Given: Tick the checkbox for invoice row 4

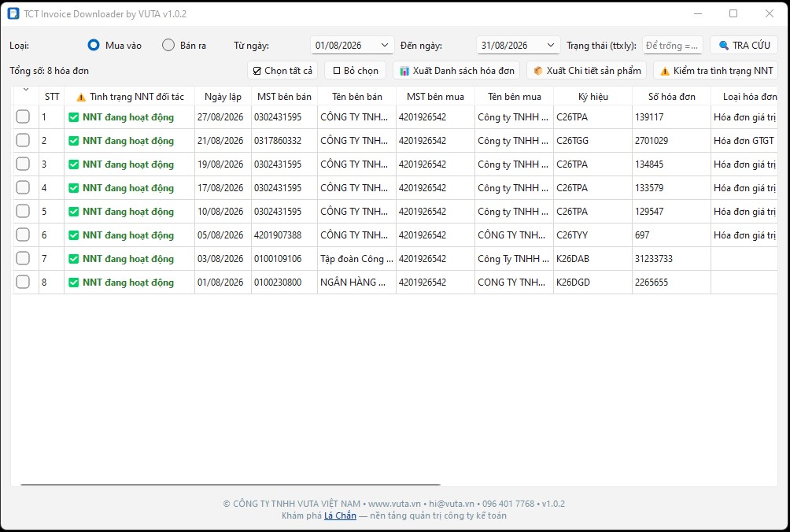Looking at the screenshot, I should pyautogui.click(x=23, y=188).
